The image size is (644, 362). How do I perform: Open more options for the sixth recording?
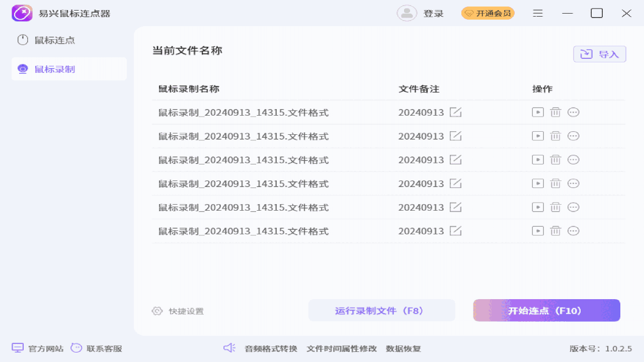click(573, 231)
